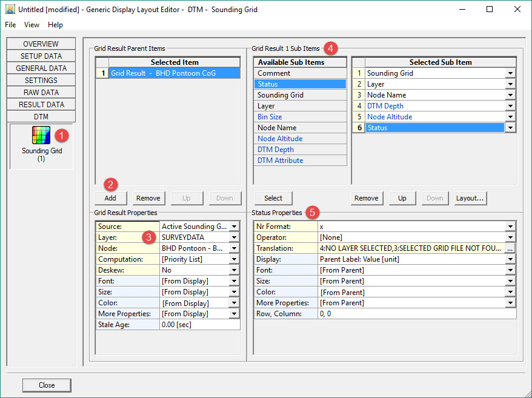Open the File menu
This screenshot has width=532, height=398.
[10, 25]
